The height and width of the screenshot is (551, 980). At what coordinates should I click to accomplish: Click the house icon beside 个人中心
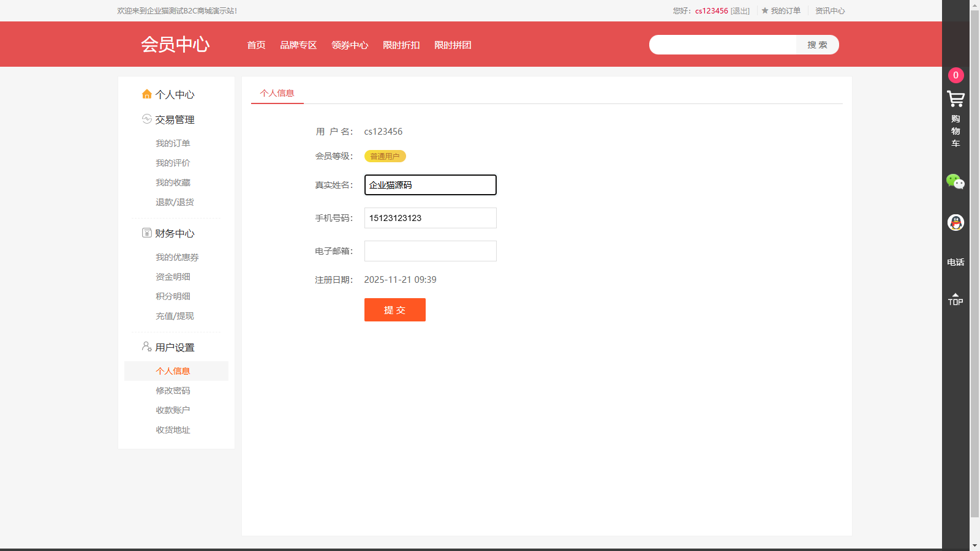(146, 94)
